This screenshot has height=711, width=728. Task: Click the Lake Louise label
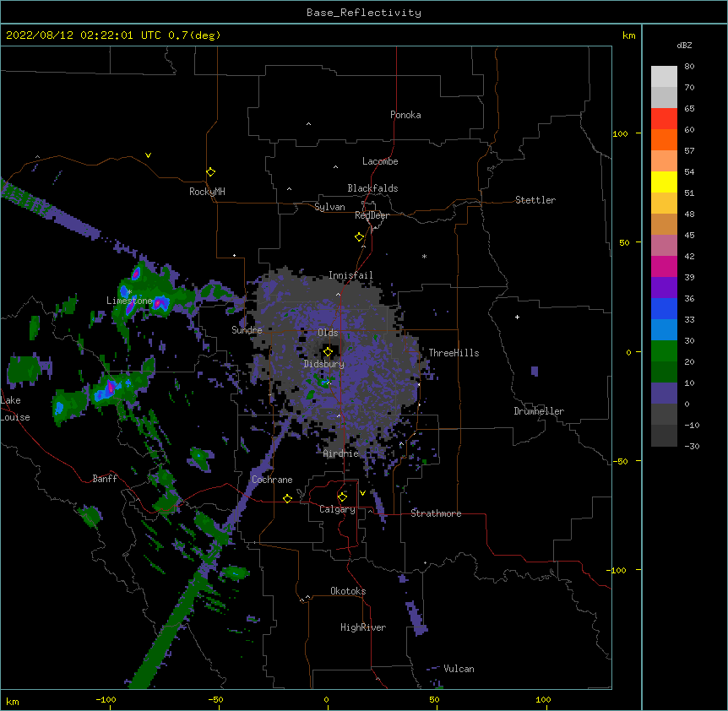tap(15, 409)
